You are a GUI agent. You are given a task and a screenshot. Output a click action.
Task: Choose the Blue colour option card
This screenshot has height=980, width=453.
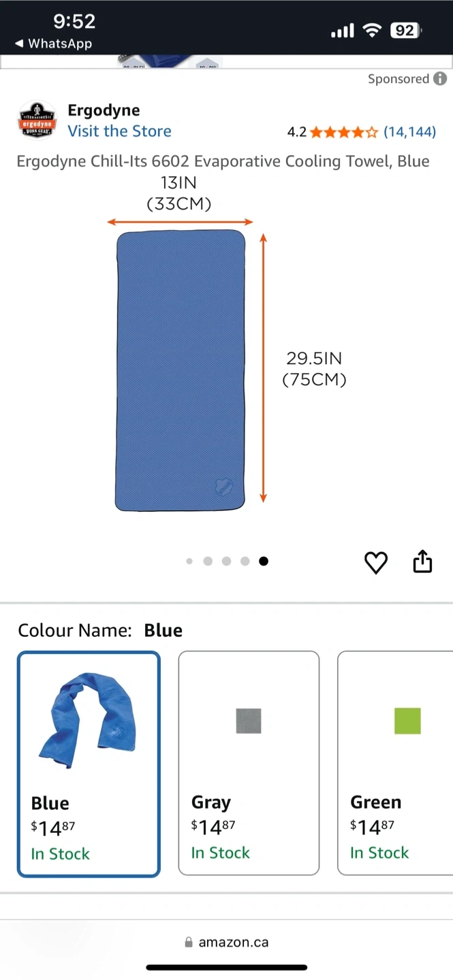[x=89, y=764]
